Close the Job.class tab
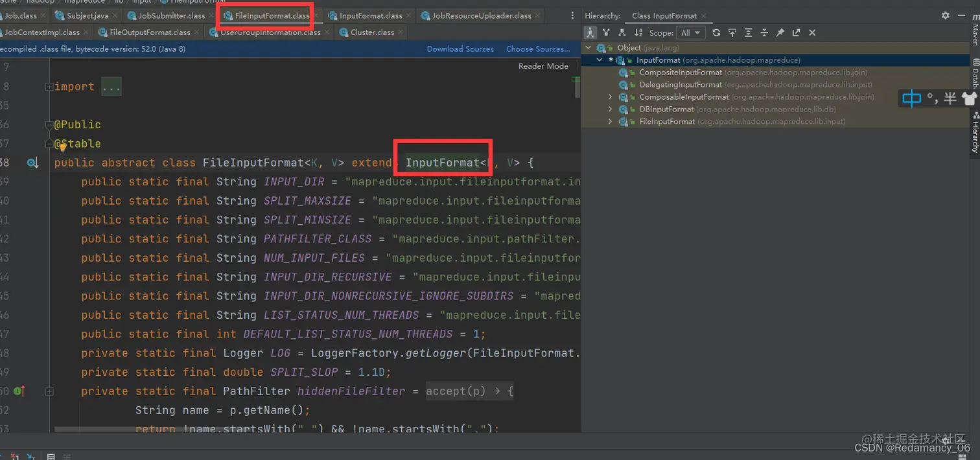 tap(43, 16)
